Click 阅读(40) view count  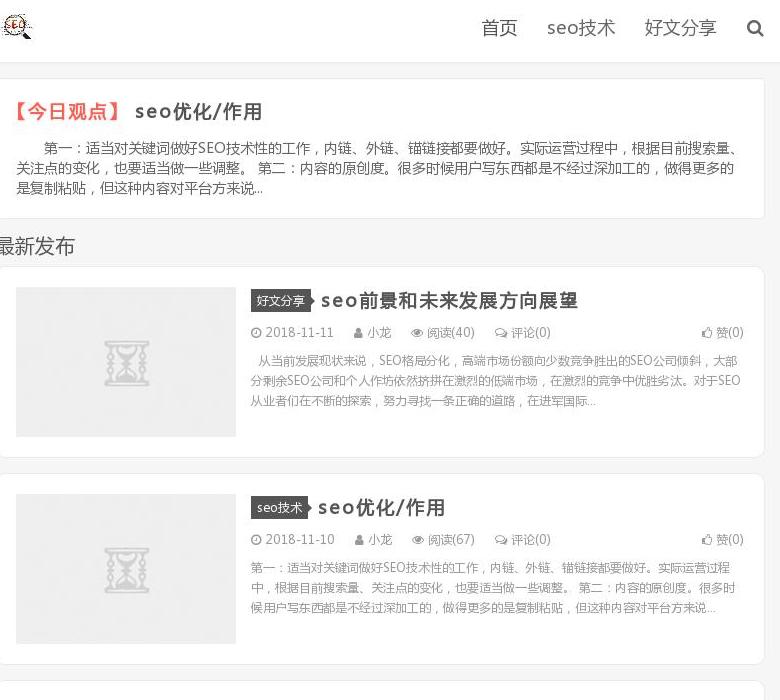(x=451, y=332)
